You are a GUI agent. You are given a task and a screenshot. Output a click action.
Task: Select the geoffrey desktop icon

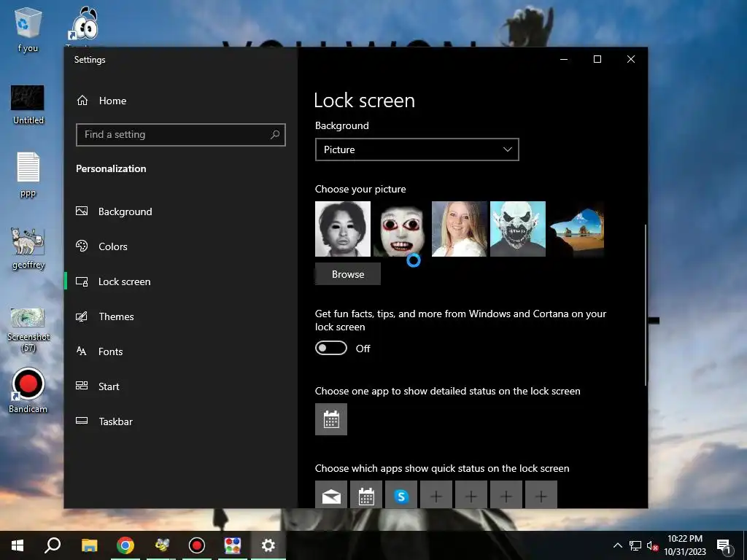pyautogui.click(x=28, y=249)
